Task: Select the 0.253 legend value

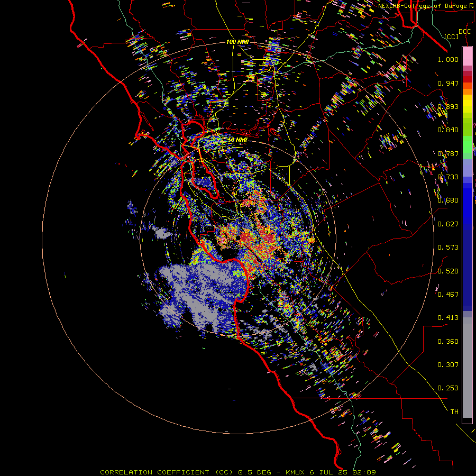Action: point(448,388)
